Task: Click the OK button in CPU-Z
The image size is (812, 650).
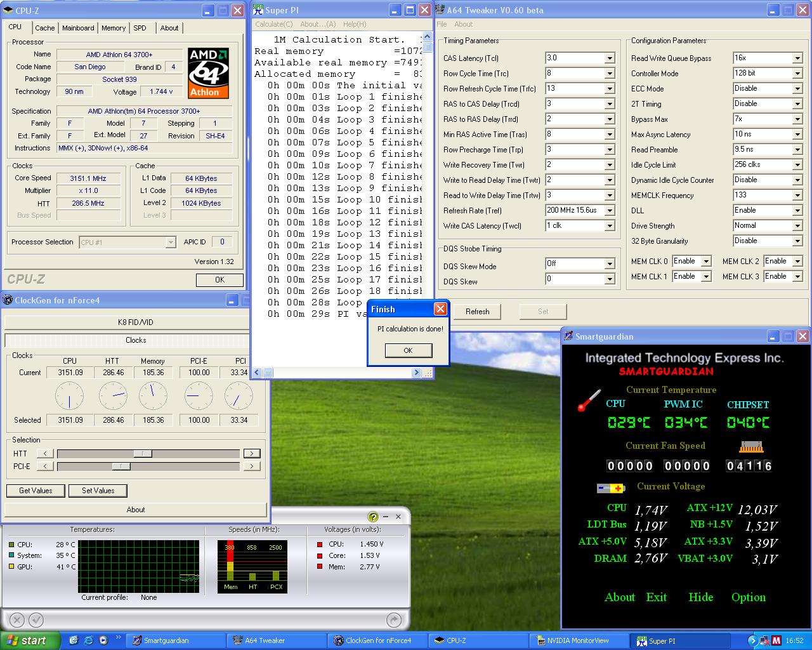Action: click(x=219, y=279)
